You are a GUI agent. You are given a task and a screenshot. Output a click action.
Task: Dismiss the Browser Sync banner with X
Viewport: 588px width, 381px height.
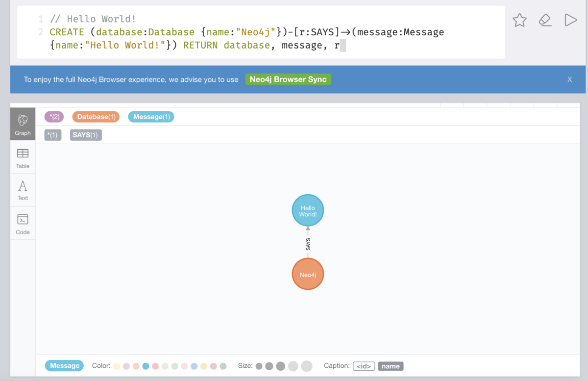(x=569, y=79)
